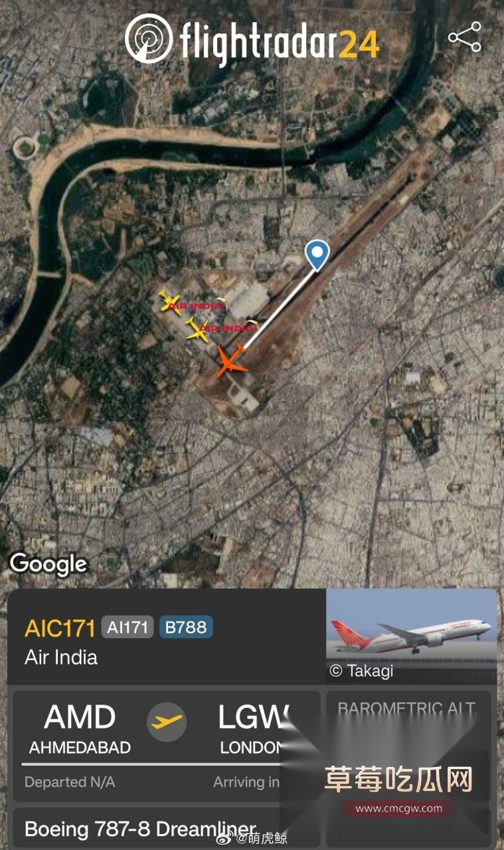
Task: Tap the AI171 flight number badge
Action: [x=127, y=627]
